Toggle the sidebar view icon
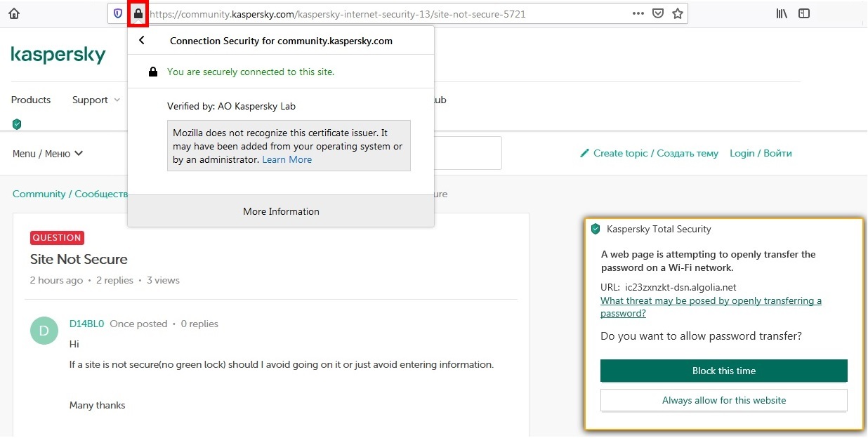The height and width of the screenshot is (438, 868). tap(804, 13)
